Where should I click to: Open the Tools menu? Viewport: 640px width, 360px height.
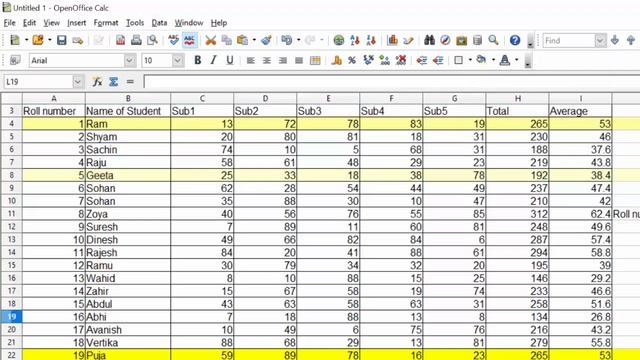click(x=135, y=23)
